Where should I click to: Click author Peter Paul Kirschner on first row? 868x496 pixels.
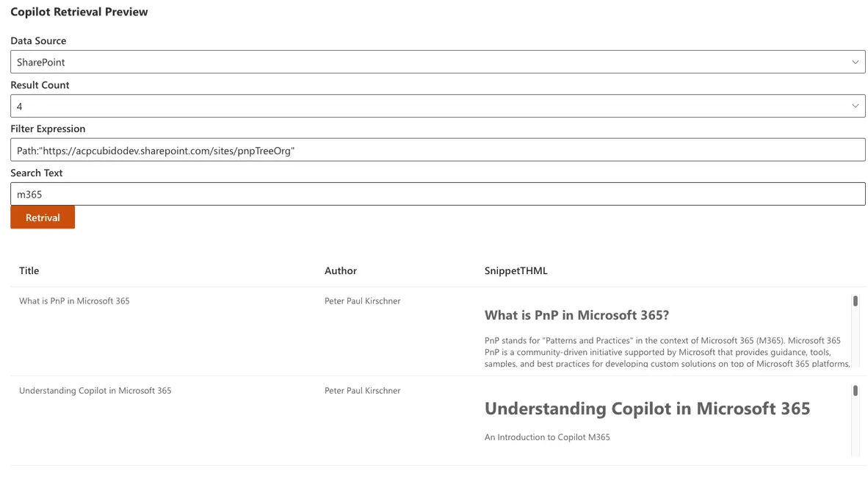pyautogui.click(x=362, y=301)
